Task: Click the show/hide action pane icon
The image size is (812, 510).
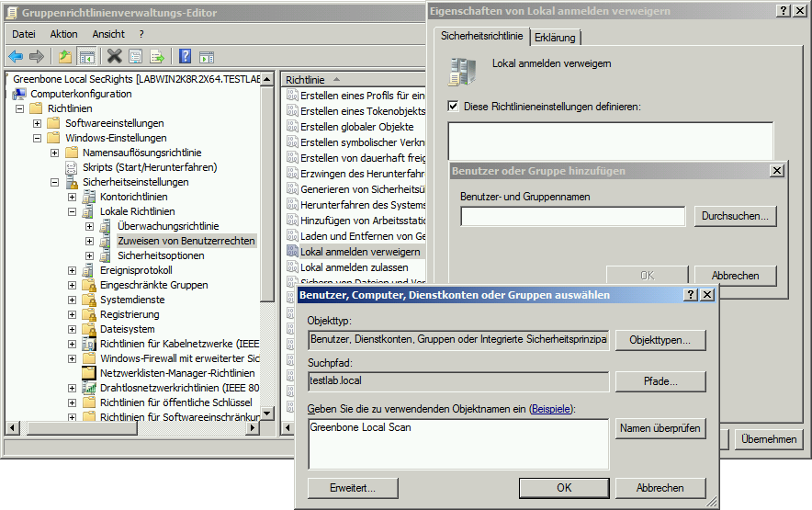Action: [207, 57]
